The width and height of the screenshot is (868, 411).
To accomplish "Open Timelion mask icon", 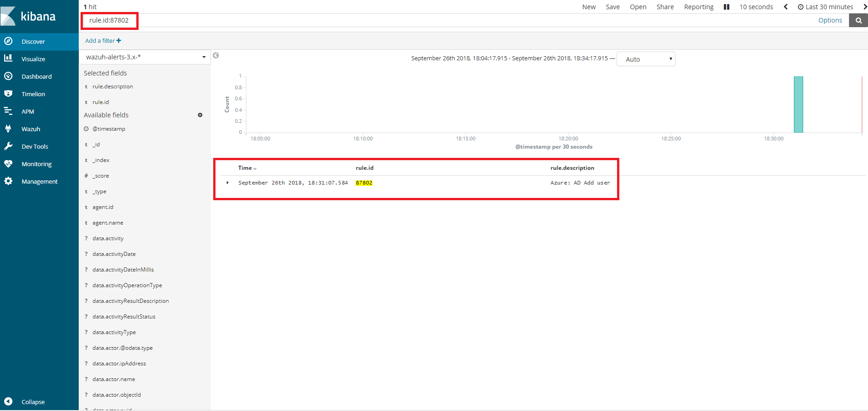I will 8,93.
